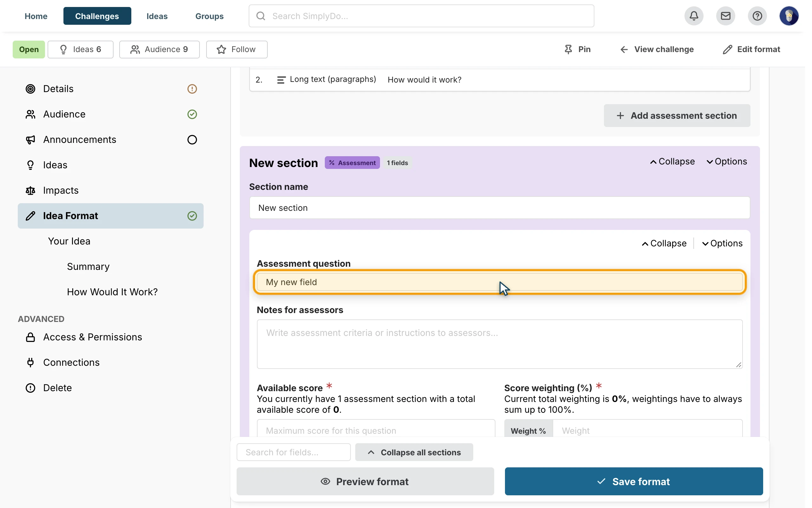This screenshot has height=508, width=812.
Task: Select the Summary sub-item in sidebar
Action: tap(88, 266)
